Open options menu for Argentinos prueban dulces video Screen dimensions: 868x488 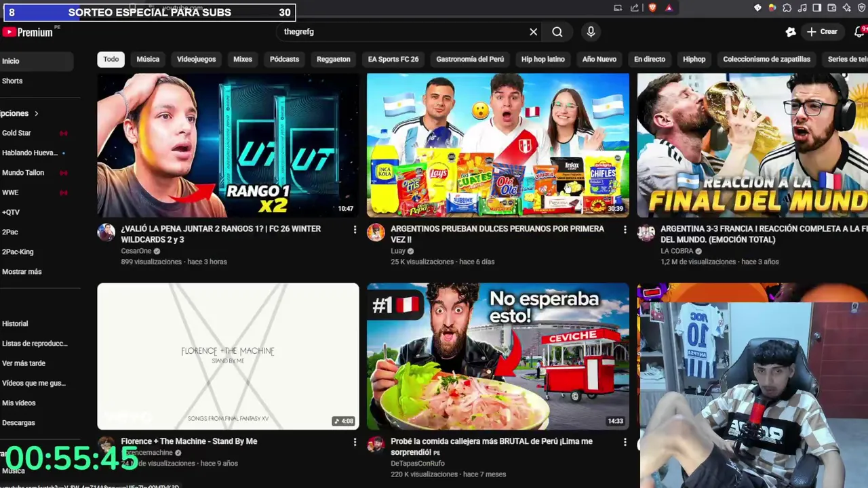625,230
